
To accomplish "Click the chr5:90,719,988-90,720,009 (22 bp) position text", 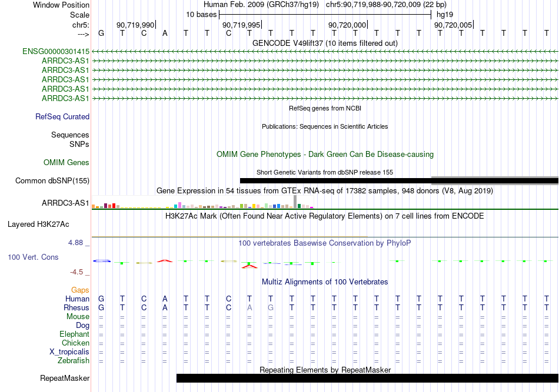I will pos(386,5).
